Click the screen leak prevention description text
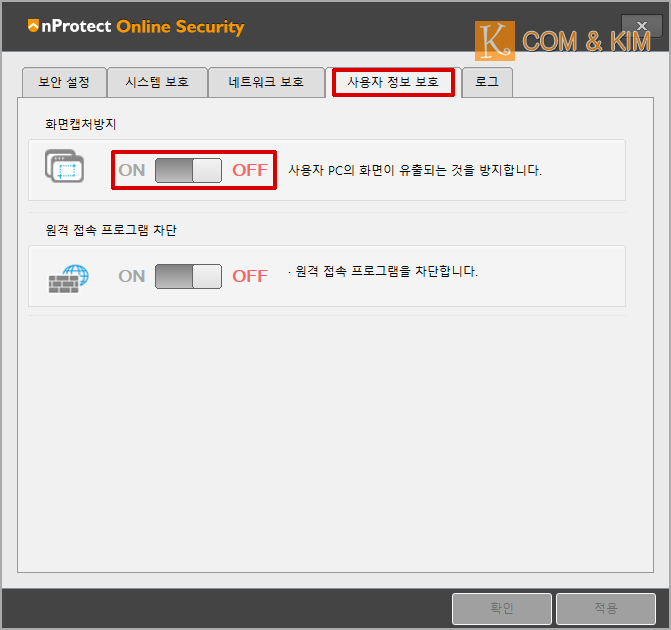The image size is (671, 630). [415, 170]
